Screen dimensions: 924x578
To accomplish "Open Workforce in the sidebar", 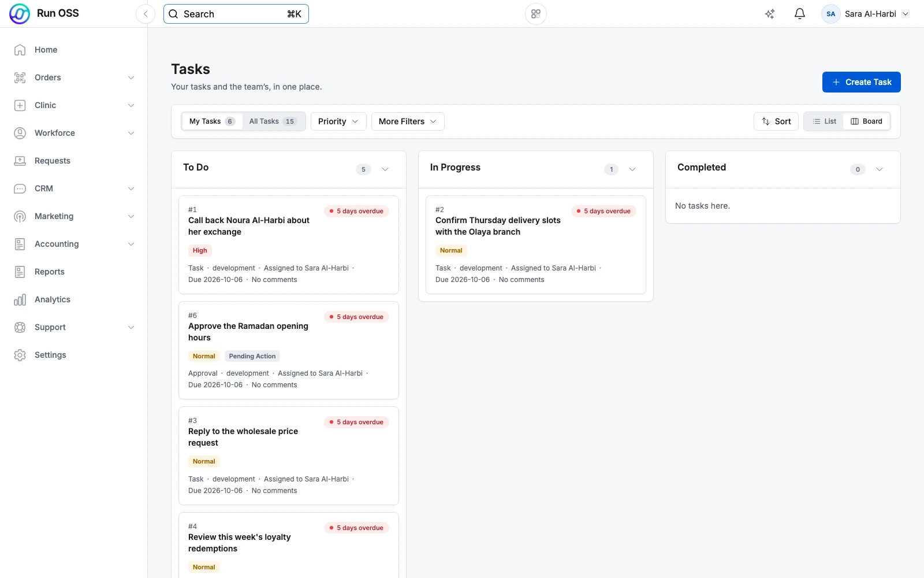I will click(74, 133).
